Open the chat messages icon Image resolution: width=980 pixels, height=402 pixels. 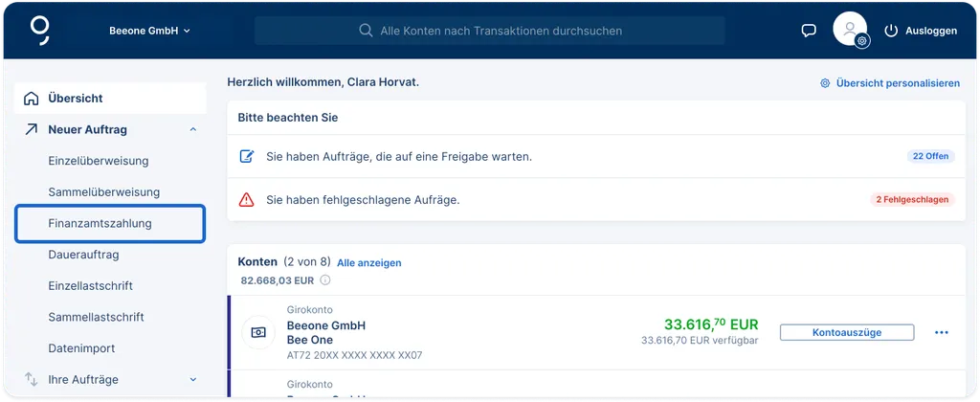[809, 31]
